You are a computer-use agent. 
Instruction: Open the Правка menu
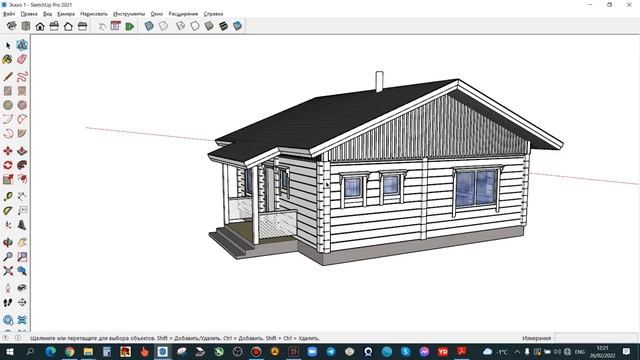tap(29, 14)
